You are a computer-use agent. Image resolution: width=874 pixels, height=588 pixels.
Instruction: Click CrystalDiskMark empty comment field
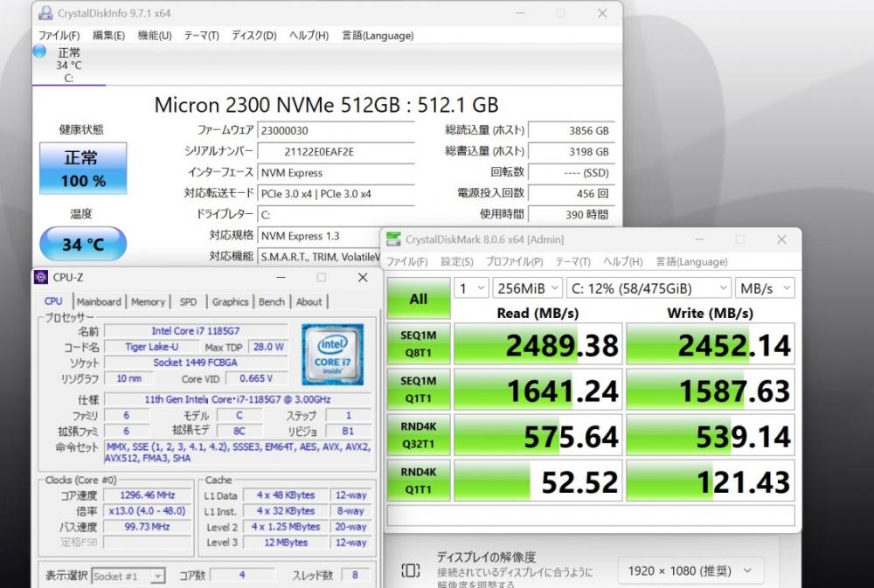tap(591, 515)
